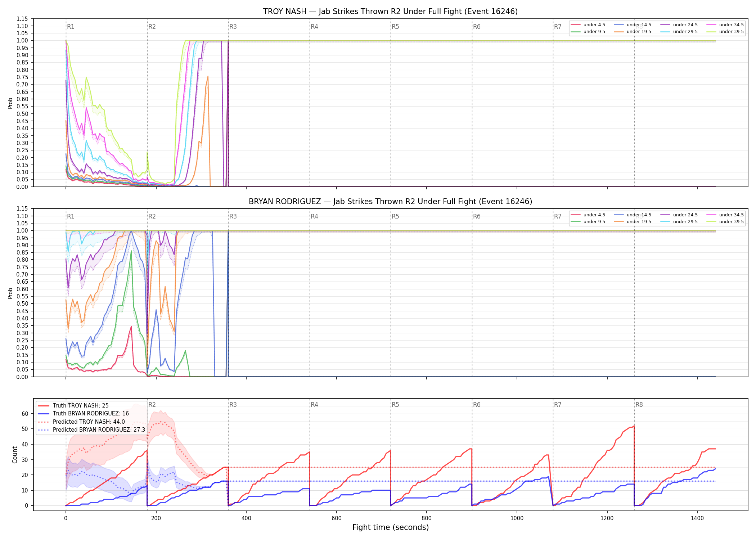Select 'under 34.5' legend entry in Troy Nash chart

[x=725, y=25]
